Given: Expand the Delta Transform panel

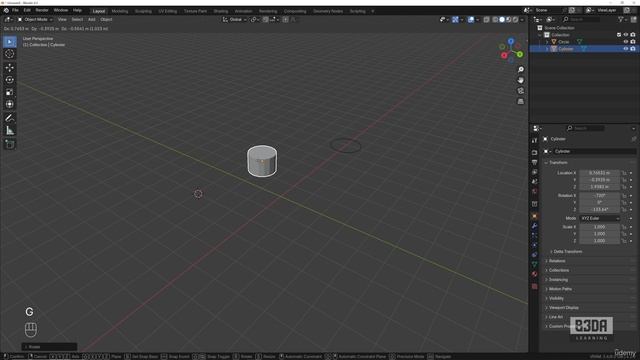Looking at the screenshot, I should coord(567,251).
